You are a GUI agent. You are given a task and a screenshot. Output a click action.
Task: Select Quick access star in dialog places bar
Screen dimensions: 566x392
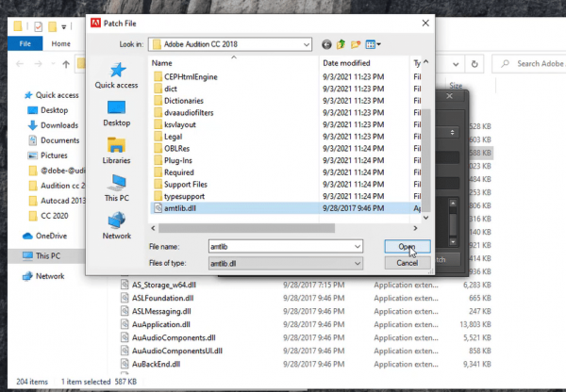117,74
